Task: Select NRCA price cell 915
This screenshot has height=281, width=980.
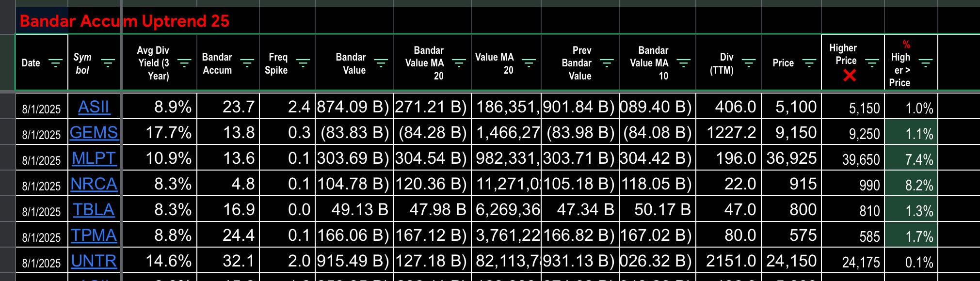Action: (791, 184)
